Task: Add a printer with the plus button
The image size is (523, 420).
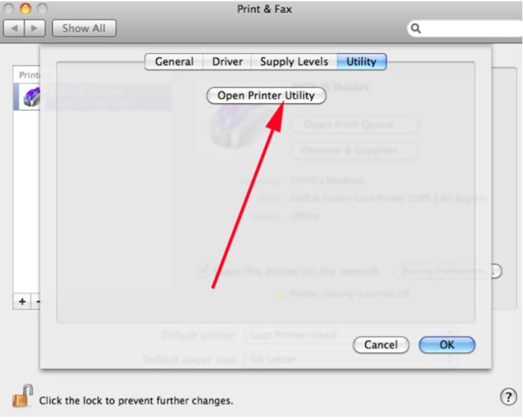Action: coord(22,302)
